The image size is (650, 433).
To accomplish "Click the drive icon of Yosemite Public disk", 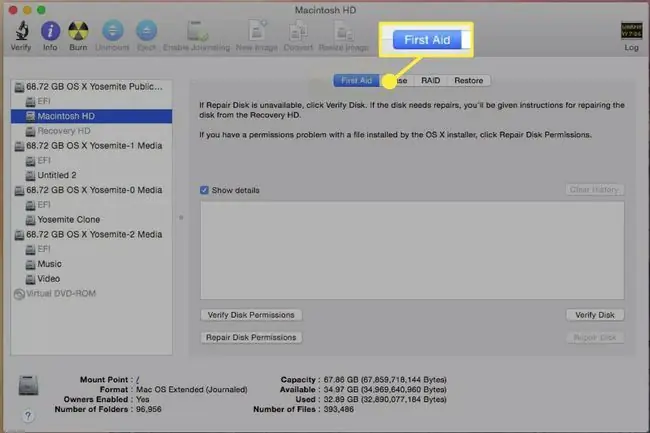I will tap(19, 87).
